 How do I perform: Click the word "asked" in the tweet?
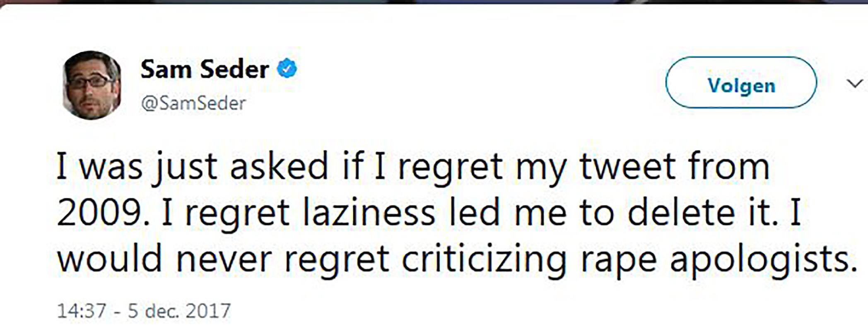coord(279,167)
